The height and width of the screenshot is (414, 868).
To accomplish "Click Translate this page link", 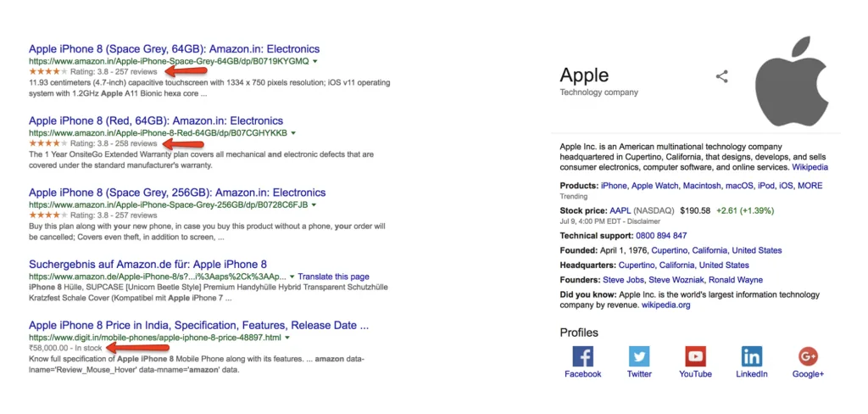I will (333, 277).
